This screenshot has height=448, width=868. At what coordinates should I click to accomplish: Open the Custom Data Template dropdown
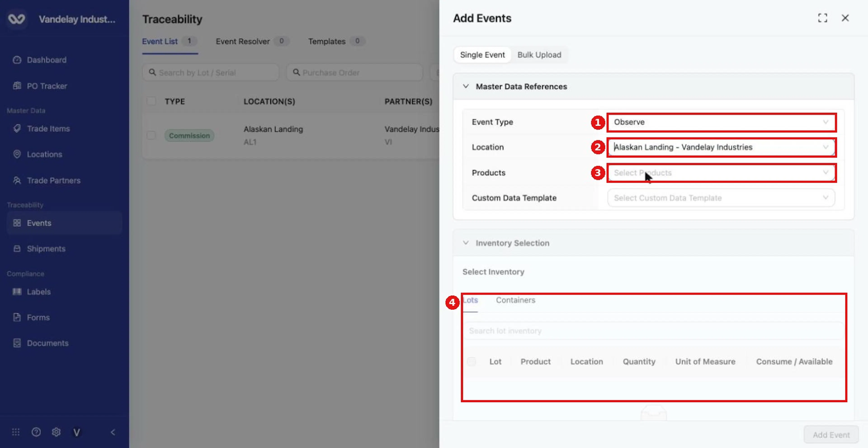(x=721, y=198)
